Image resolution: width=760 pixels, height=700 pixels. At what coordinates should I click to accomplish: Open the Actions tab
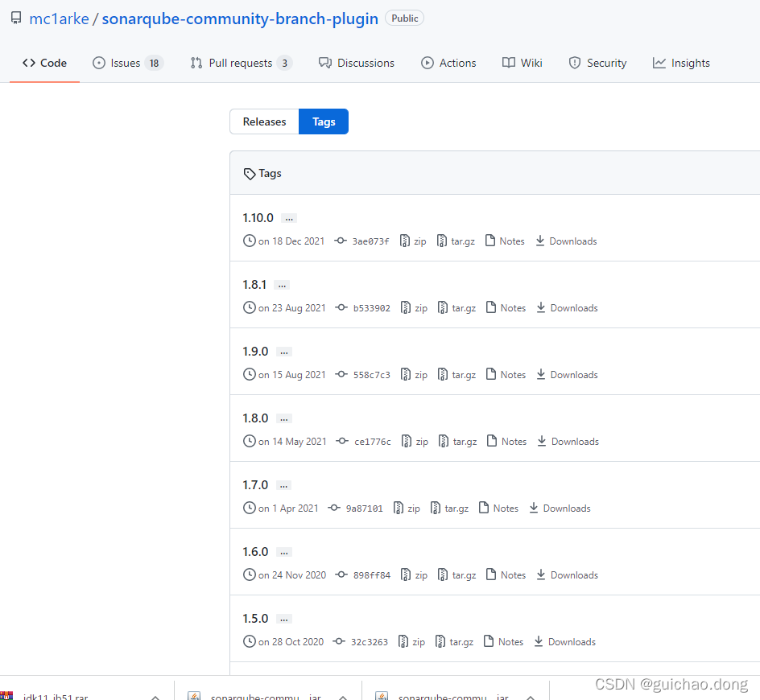448,63
